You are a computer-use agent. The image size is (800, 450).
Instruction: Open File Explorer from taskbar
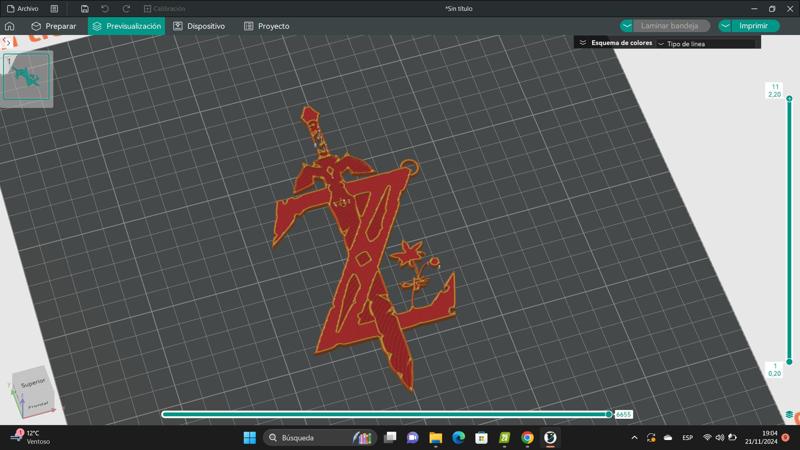[x=435, y=437]
